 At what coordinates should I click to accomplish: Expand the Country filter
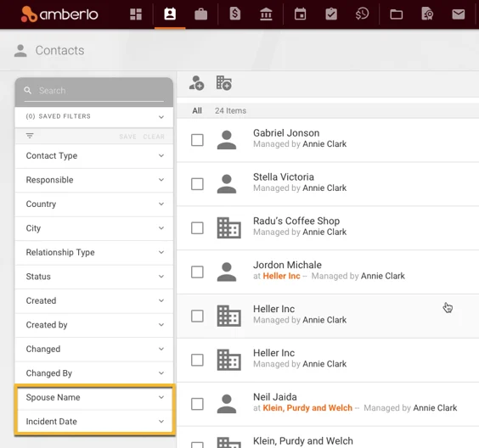point(94,204)
